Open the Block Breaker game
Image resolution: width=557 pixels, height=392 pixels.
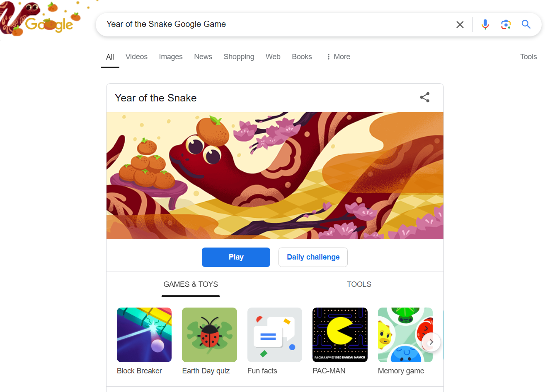coord(144,335)
